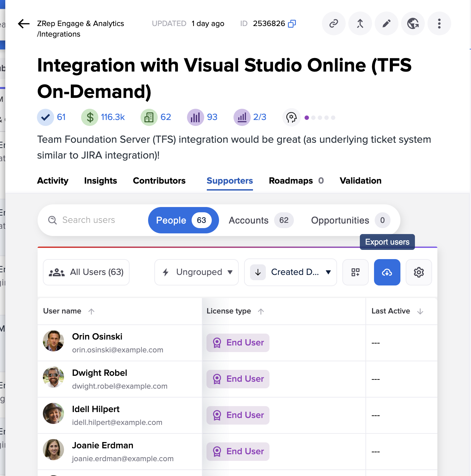Click joanie.erdman@example.com email
The width and height of the screenshot is (471, 476).
123,459
